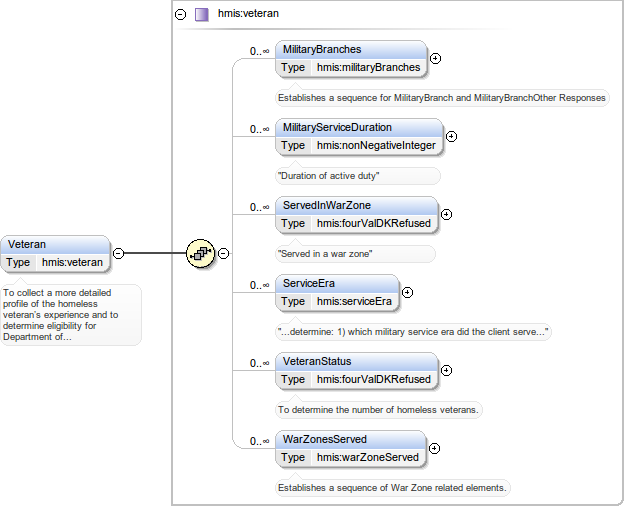Select the VeteranStatus element title
The width and height of the screenshot is (625, 507).
tap(317, 361)
